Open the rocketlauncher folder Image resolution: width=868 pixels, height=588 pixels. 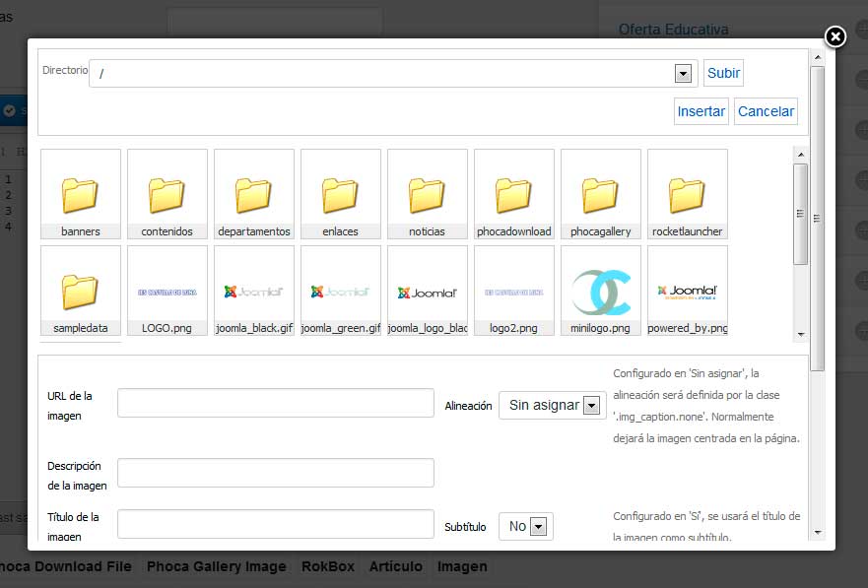(x=688, y=195)
